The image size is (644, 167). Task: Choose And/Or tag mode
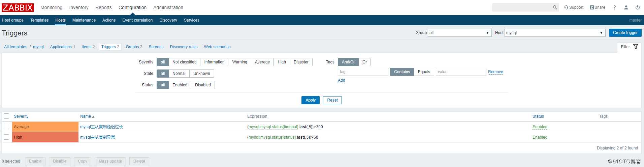point(348,62)
